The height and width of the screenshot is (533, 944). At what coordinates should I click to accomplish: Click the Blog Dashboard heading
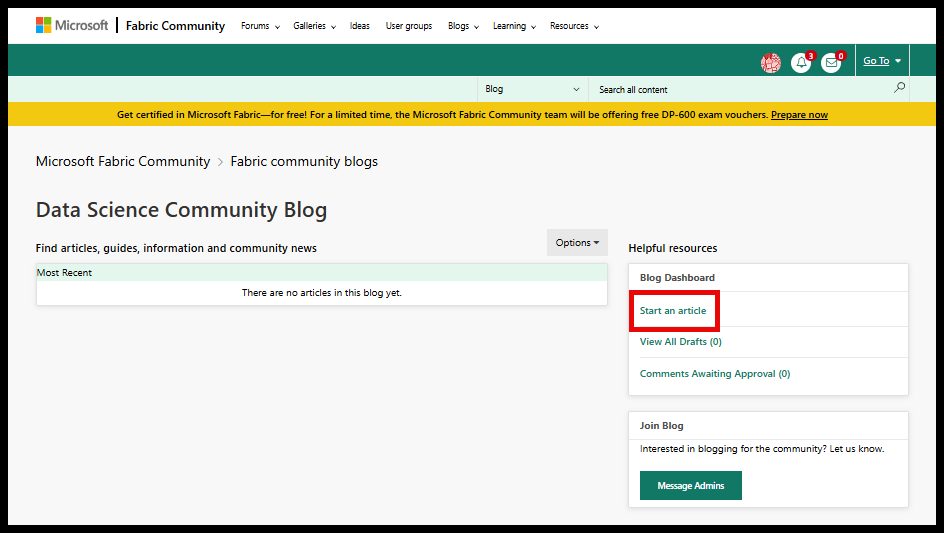[677, 278]
